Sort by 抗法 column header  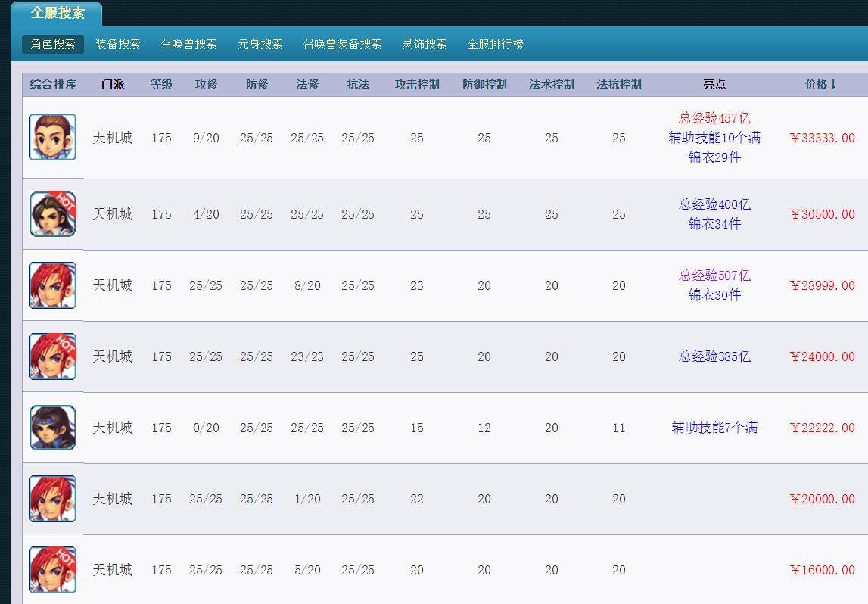[358, 84]
